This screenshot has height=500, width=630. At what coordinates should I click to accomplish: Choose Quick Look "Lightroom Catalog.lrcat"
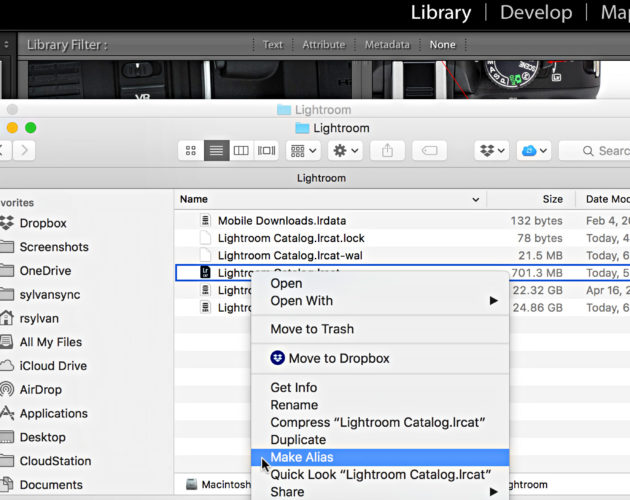coord(380,475)
